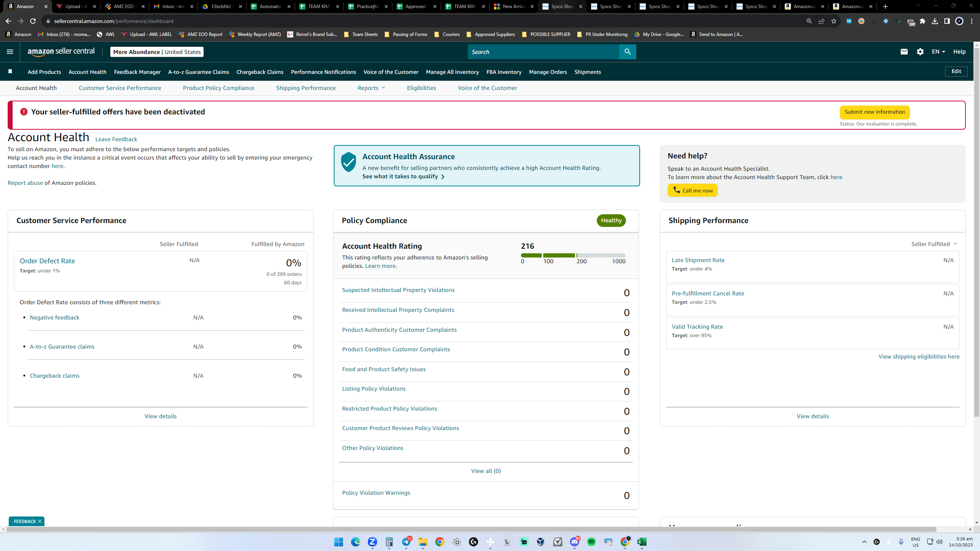
Task: Click the search magnifier button
Action: pos(627,52)
